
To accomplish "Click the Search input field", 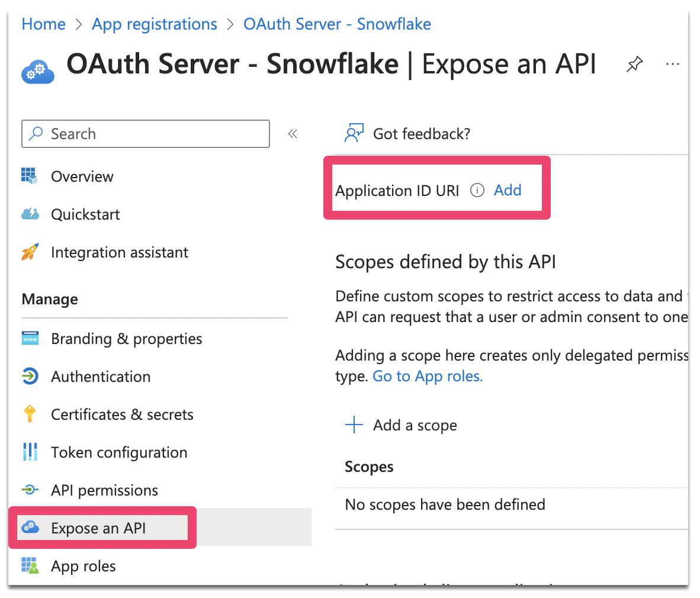I will pyautogui.click(x=146, y=134).
